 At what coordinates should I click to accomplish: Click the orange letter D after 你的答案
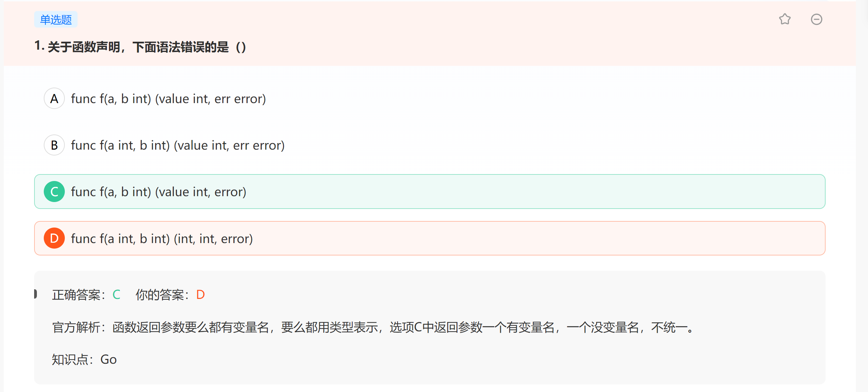coord(200,295)
